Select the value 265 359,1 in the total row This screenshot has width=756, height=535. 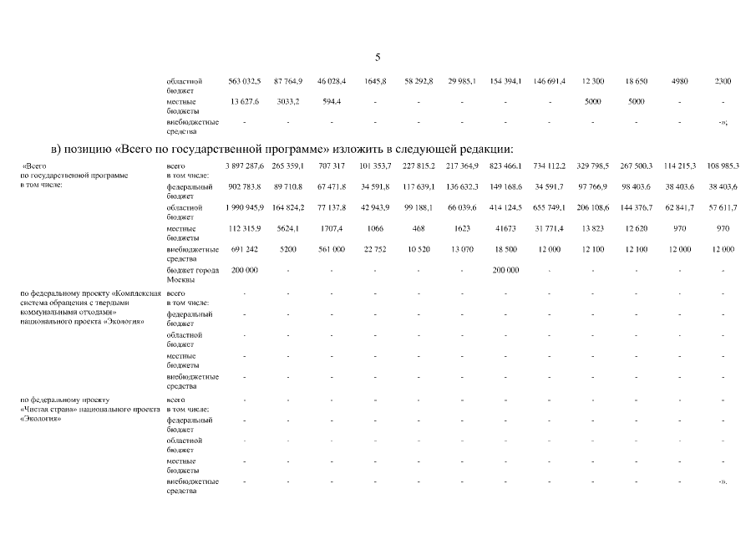click(x=288, y=166)
